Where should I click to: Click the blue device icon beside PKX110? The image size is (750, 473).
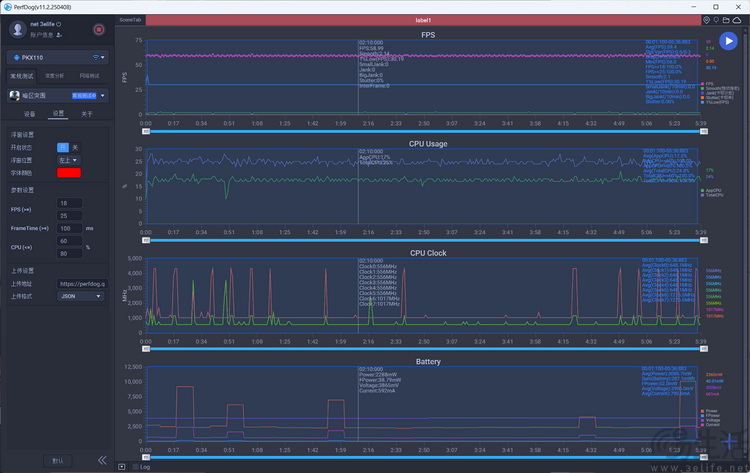coord(17,57)
